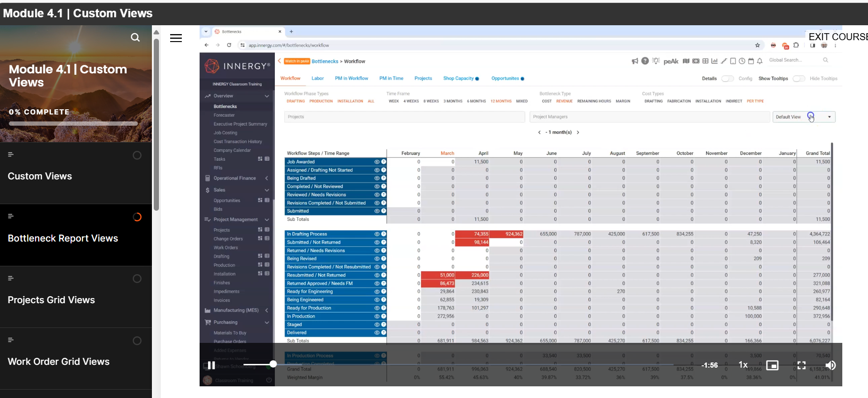868x398 pixels.
Task: Click the announcements megaphone icon
Action: [x=635, y=61]
